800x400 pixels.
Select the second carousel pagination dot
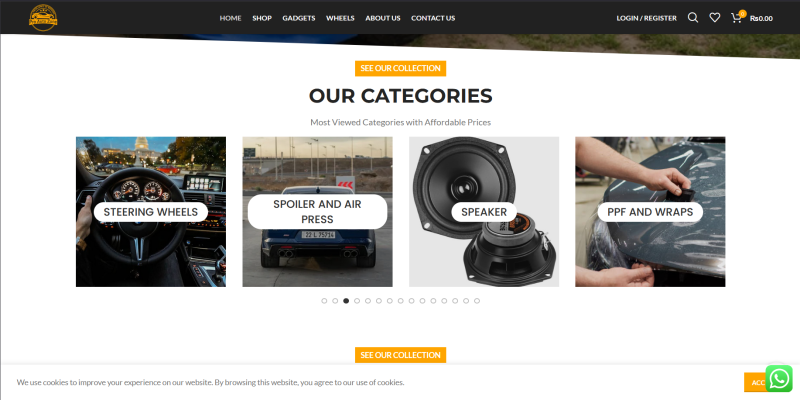point(335,301)
